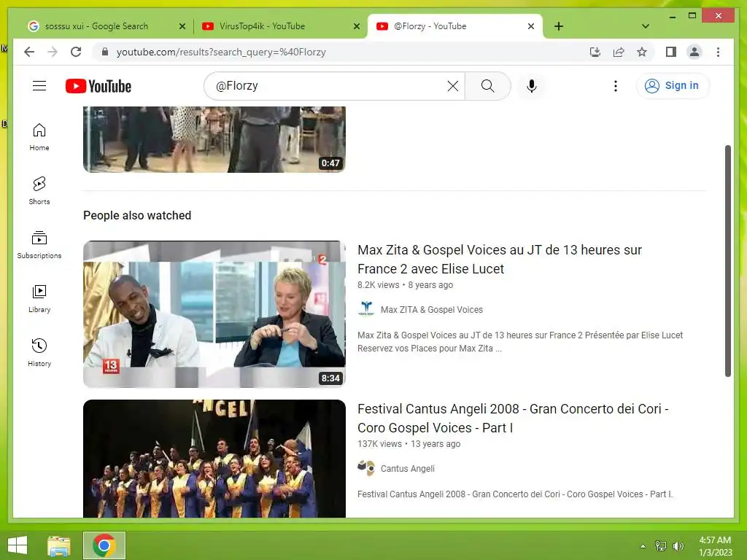Open Festival Cantus Angeli choir thumbnail
Viewport: 747px width, 560px height.
pos(214,459)
